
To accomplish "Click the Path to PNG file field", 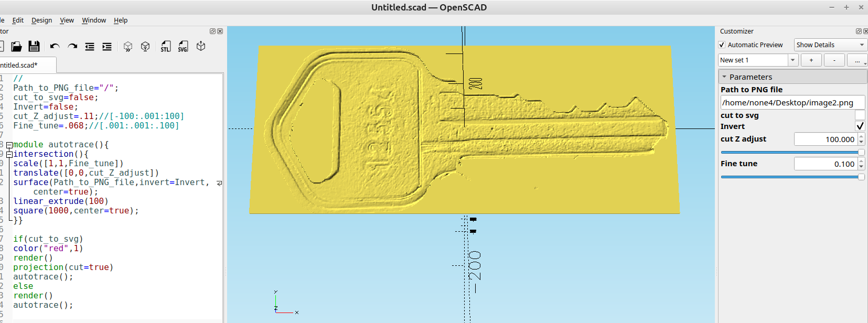I will 791,103.
